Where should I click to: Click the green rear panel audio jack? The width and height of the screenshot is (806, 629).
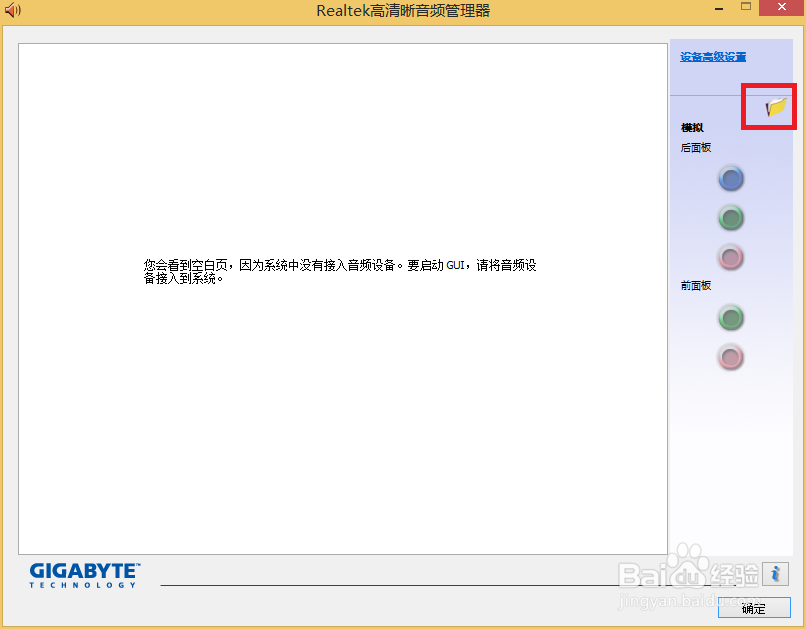[730, 218]
